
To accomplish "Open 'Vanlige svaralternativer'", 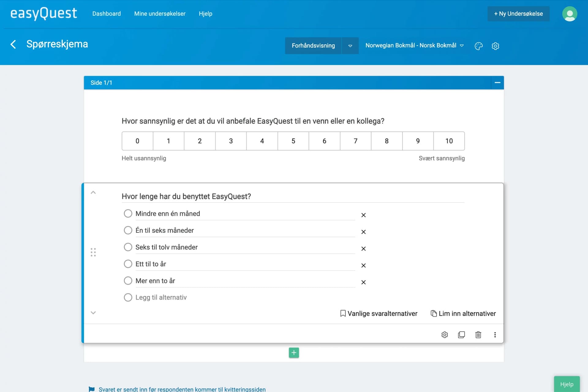I will tap(379, 314).
